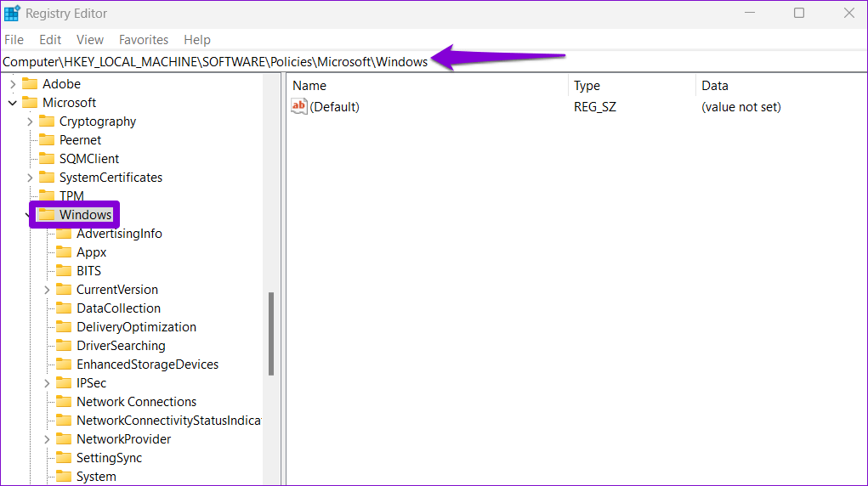
Task: Click the registry path address bar
Action: pyautogui.click(x=434, y=61)
